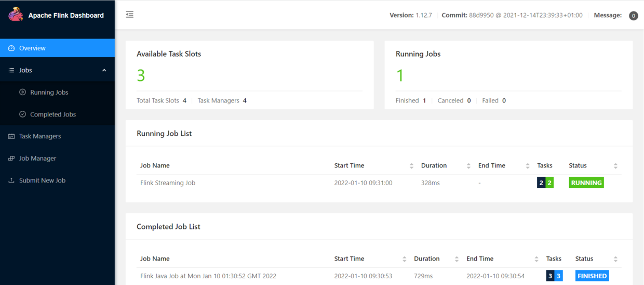Click the Completed Jobs check-circle icon
644x285 pixels.
22,114
